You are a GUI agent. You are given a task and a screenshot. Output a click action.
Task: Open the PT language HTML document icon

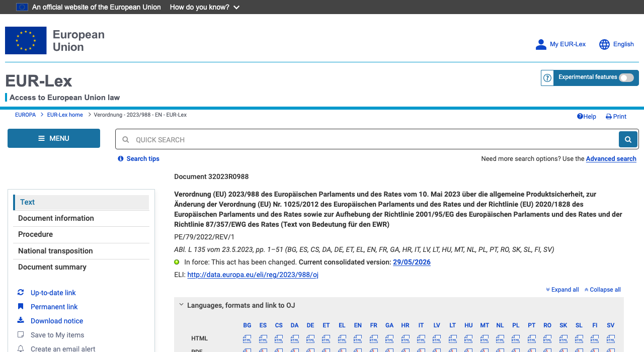pos(532,339)
